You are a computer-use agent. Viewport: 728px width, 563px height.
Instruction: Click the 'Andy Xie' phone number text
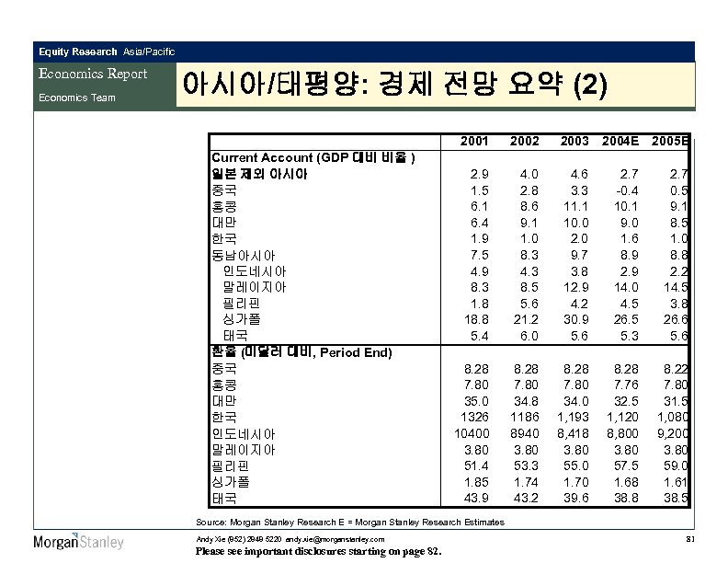pos(239,539)
